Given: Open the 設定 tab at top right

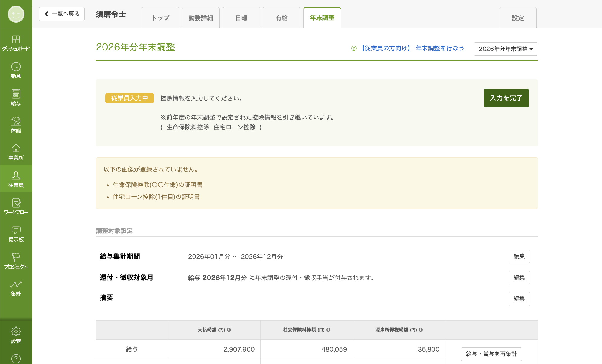Looking at the screenshot, I should (x=518, y=18).
